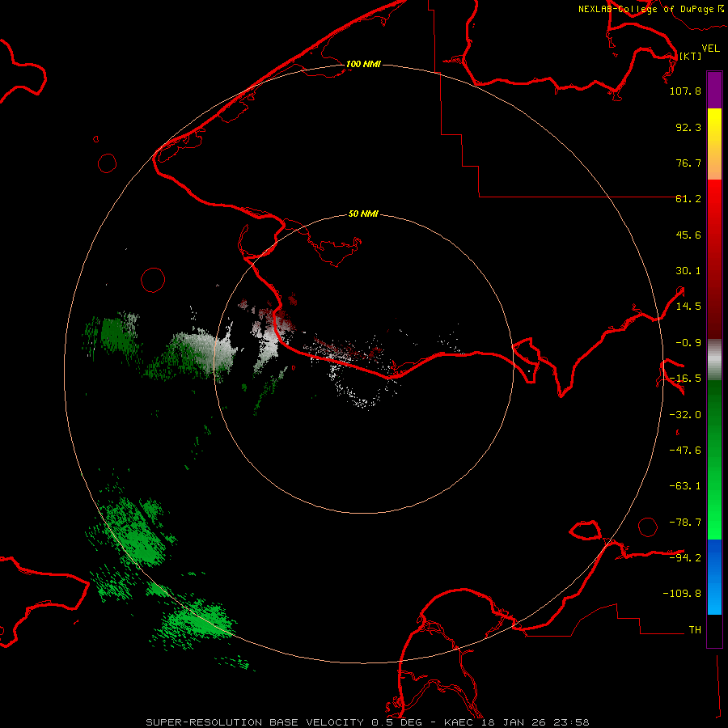728x728 pixels.
Task: Click the -94.2 value on velocity scale
Action: tap(685, 558)
